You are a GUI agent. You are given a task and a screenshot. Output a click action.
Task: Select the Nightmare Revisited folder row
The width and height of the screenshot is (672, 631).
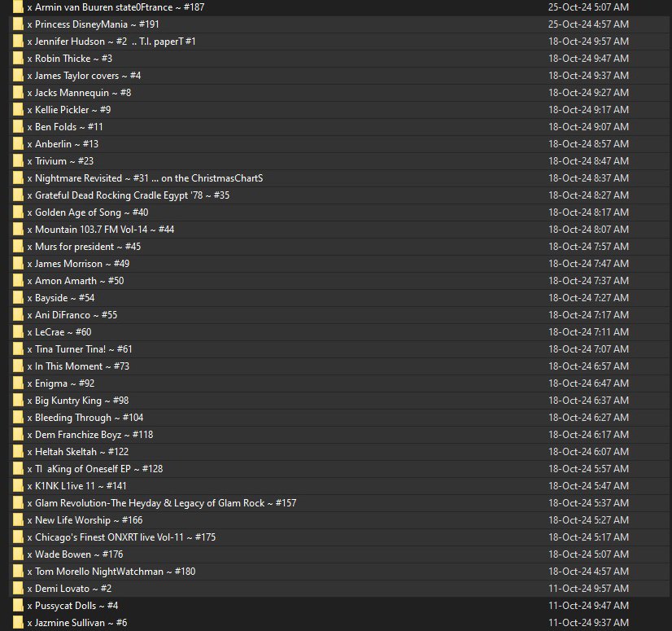(x=145, y=178)
